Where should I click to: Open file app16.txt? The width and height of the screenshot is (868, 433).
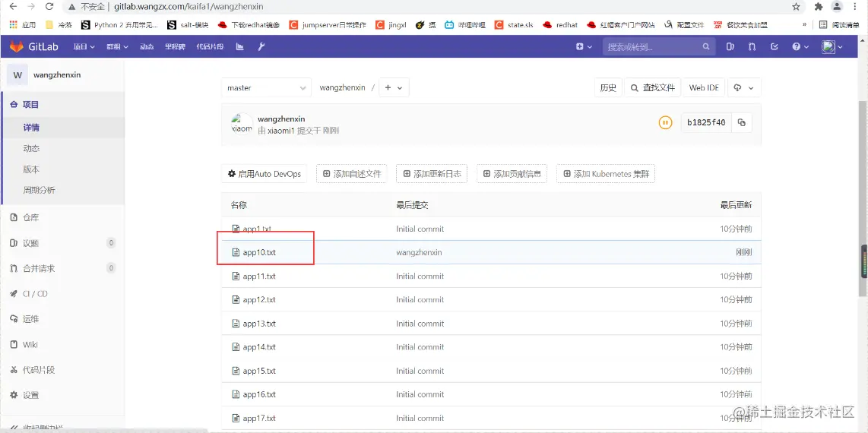(x=259, y=394)
